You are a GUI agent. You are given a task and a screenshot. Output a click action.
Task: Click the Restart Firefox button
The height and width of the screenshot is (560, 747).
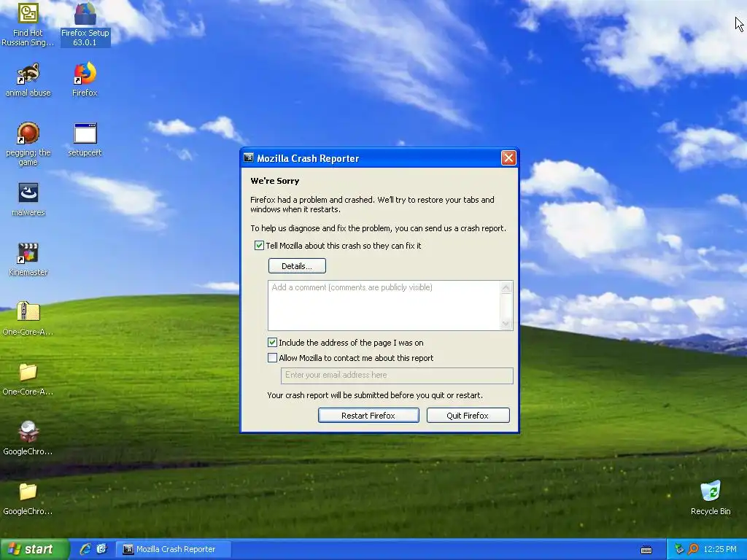point(368,415)
